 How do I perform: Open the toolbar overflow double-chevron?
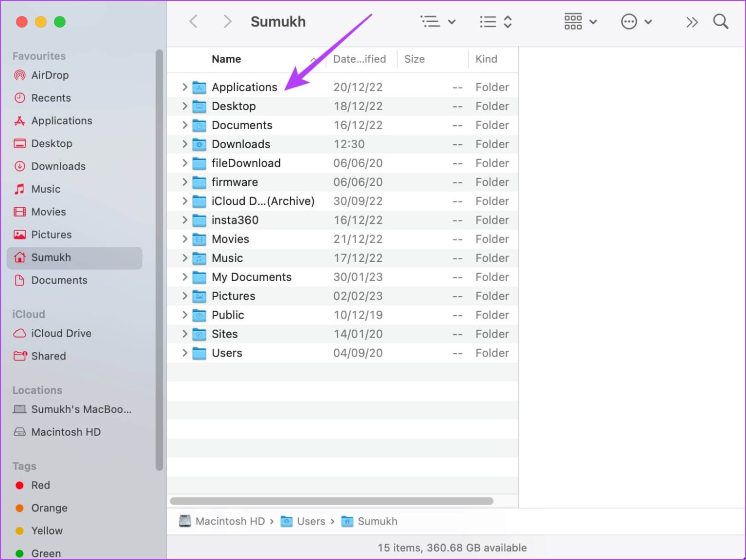click(x=692, y=22)
